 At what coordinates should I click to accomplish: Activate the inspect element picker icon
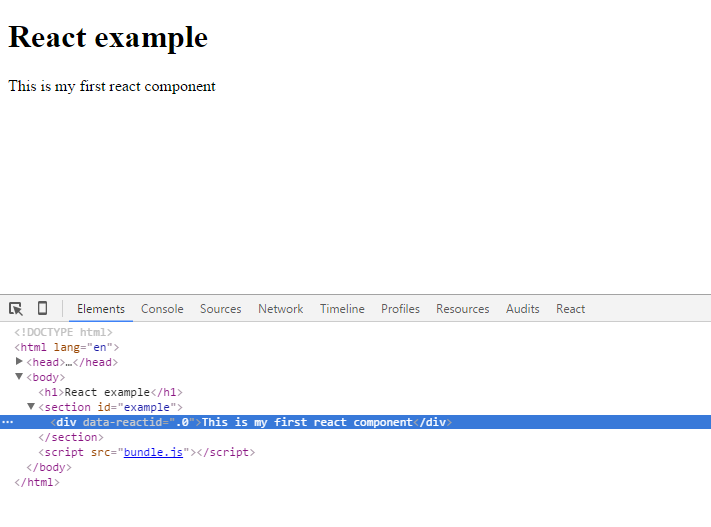pos(16,309)
